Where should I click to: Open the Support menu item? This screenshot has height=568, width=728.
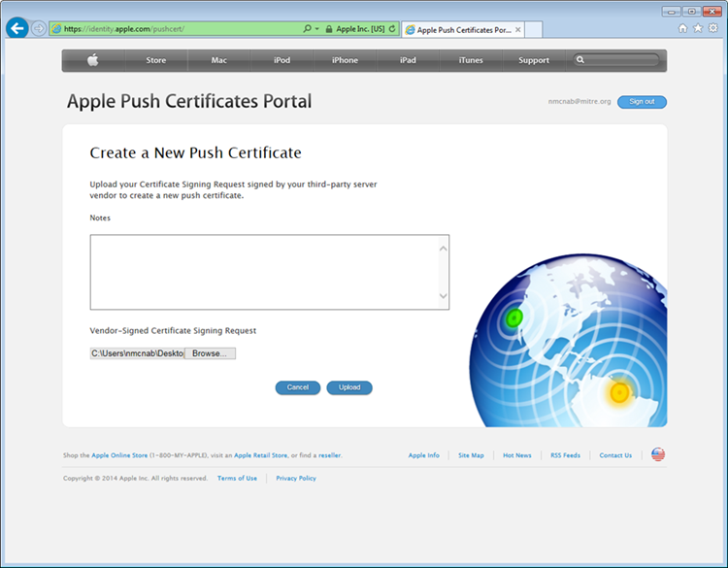(534, 60)
